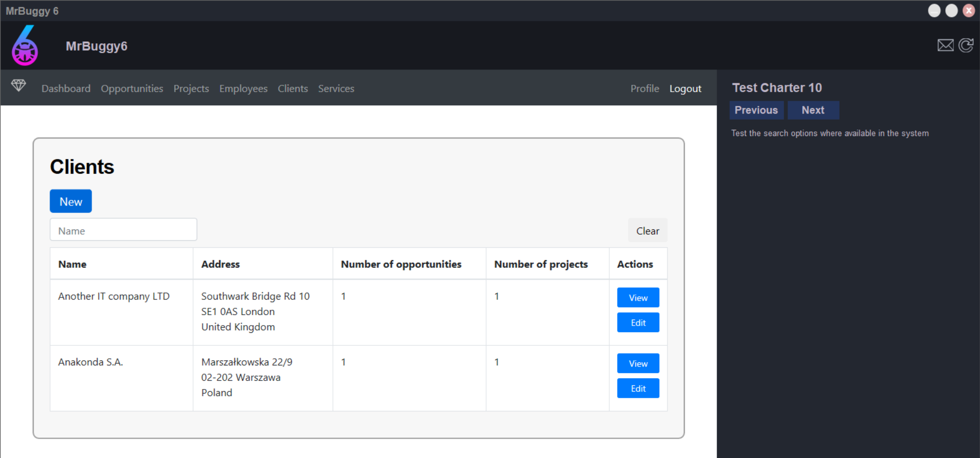This screenshot has width=980, height=458.
Task: Click the diamond icon in navbar
Action: point(18,85)
